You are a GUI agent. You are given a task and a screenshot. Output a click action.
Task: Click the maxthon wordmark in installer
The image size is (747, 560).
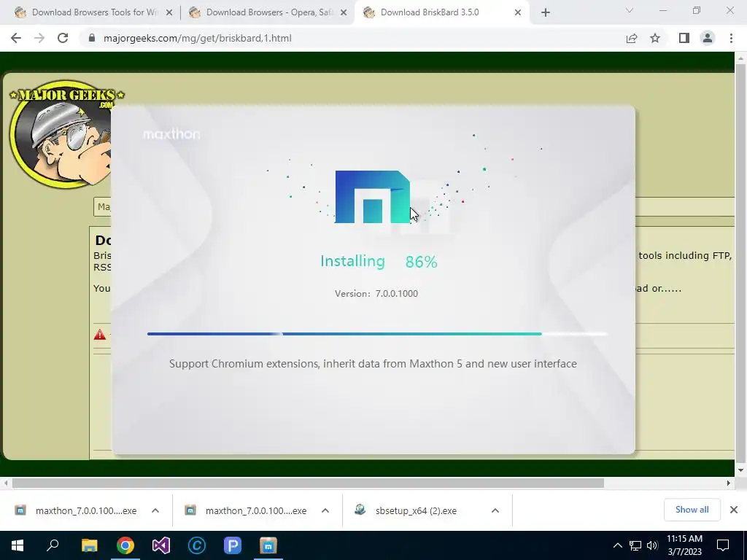pos(171,134)
